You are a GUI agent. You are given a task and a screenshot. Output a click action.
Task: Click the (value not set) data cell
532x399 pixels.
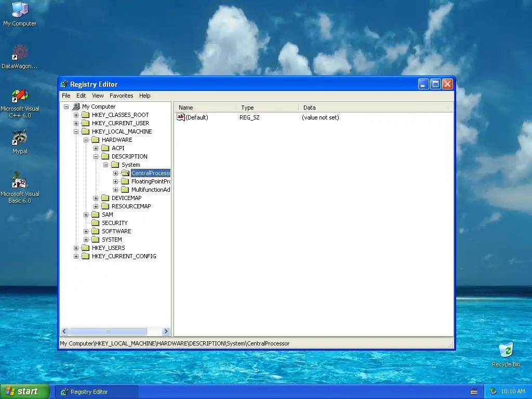320,117
